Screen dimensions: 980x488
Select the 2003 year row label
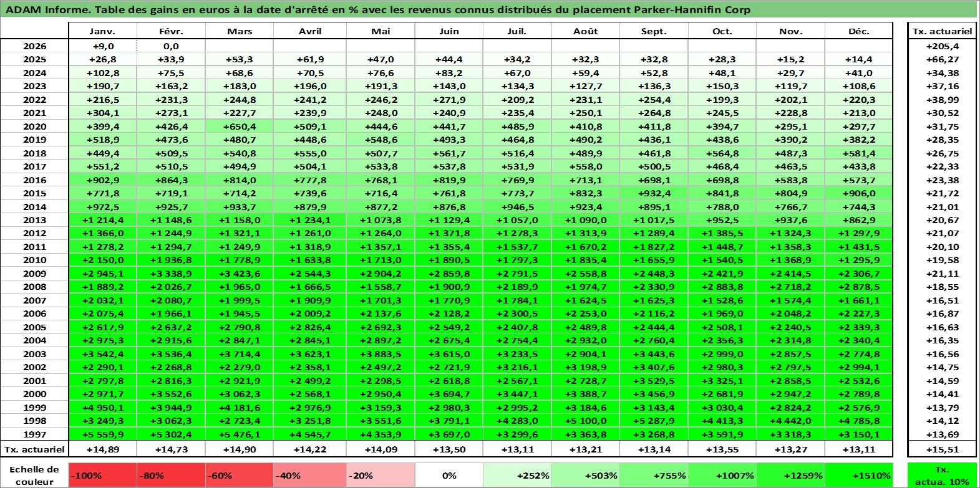pyautogui.click(x=34, y=354)
